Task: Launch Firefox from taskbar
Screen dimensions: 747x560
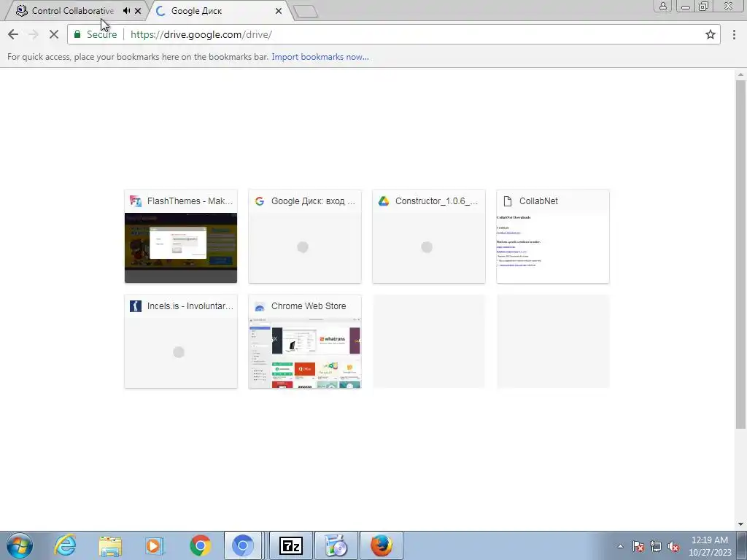Action: coord(381,545)
